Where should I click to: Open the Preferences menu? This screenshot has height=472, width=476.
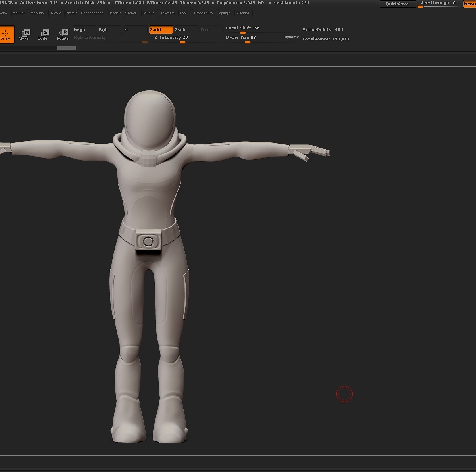92,13
